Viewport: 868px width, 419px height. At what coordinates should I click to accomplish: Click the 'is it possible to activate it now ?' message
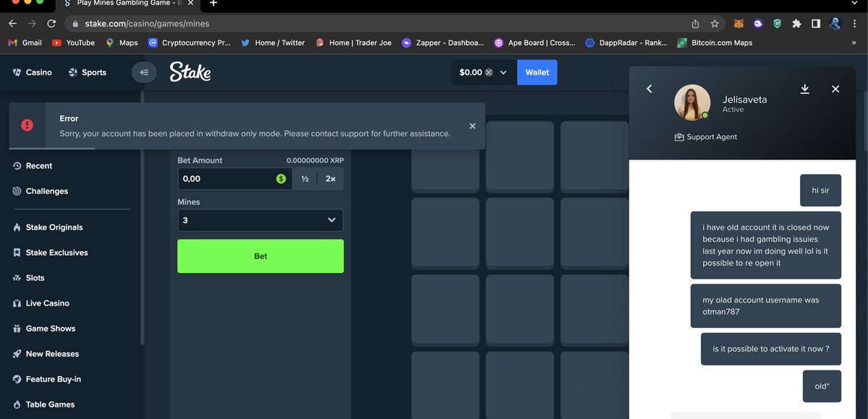(x=771, y=349)
